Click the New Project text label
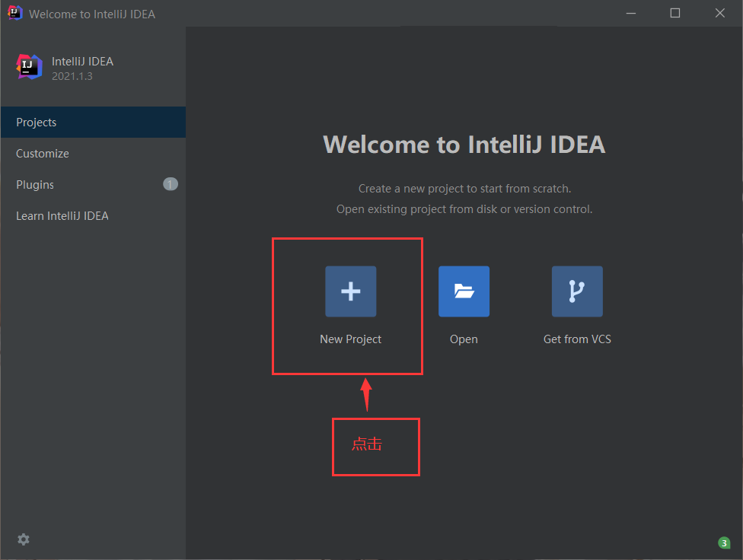Screen dimensions: 743x560 (x=350, y=339)
